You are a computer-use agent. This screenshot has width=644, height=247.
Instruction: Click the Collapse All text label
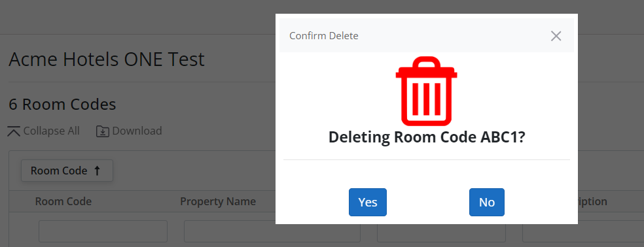tap(51, 131)
